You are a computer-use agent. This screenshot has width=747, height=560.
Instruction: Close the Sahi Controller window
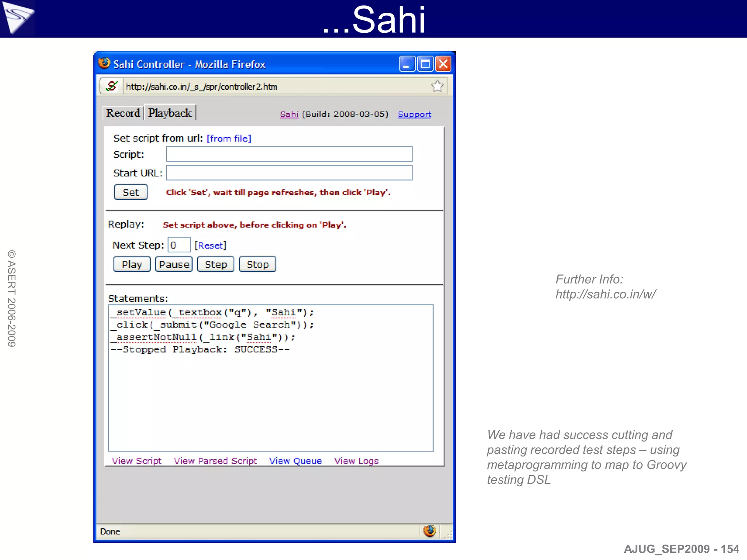coord(443,64)
